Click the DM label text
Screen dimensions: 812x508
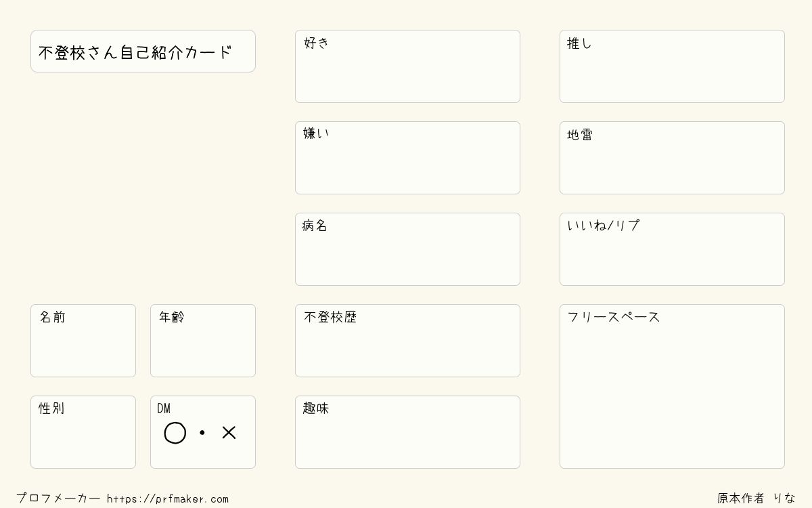tap(164, 408)
